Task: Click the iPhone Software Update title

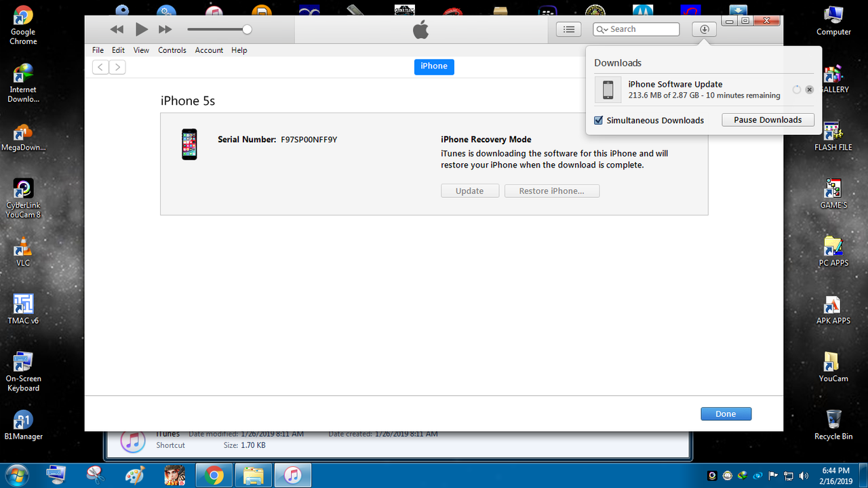Action: pos(675,84)
